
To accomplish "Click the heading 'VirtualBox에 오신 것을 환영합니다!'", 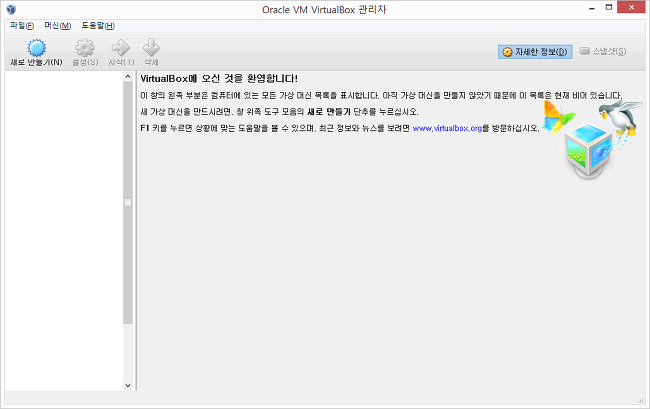I will (x=219, y=78).
